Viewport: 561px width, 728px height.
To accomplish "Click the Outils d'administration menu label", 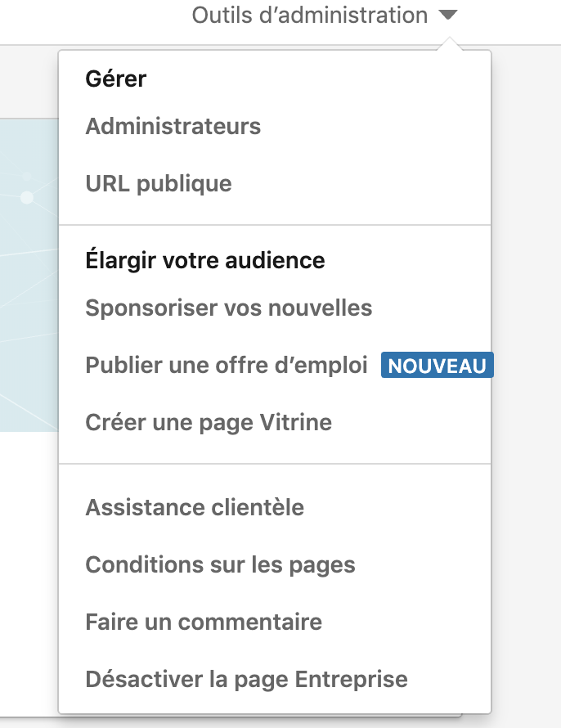I will pyautogui.click(x=309, y=16).
